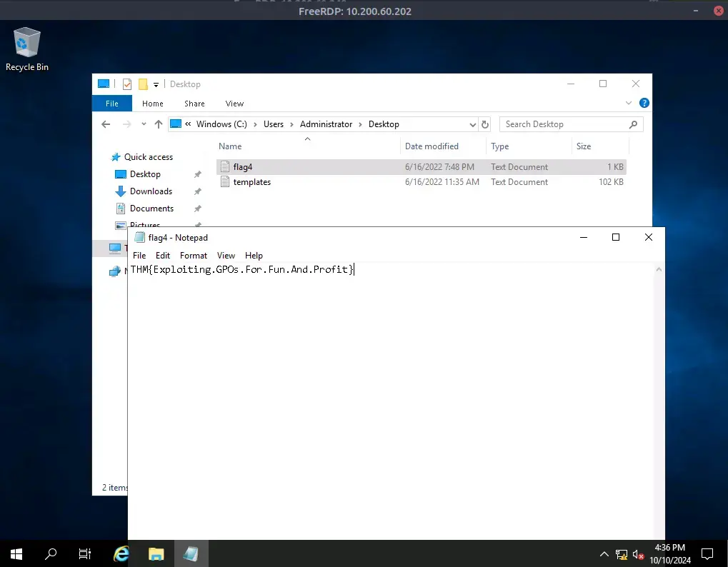
Task: Select the flag4 text file
Action: (421, 167)
